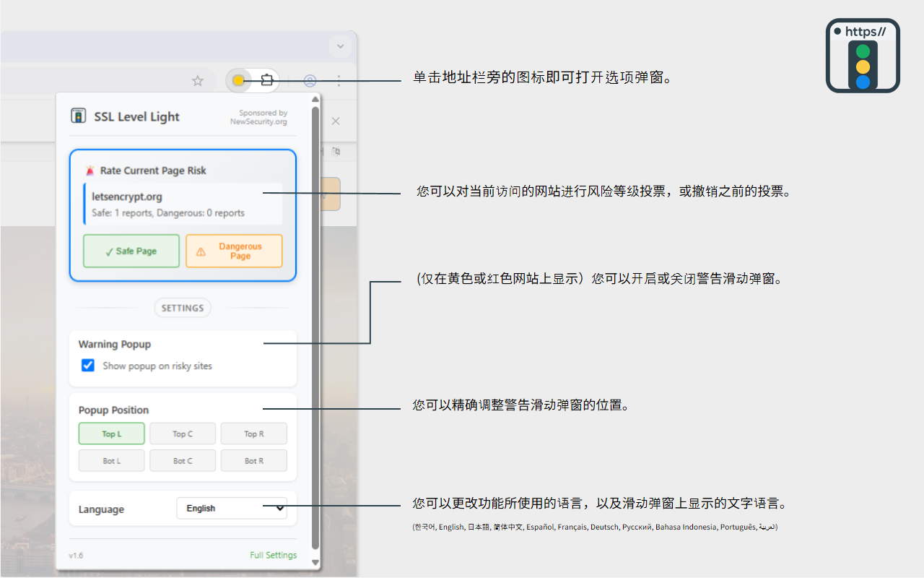Viewport: 924px width, 578px height.
Task: Select the Top C popup position
Action: (182, 433)
